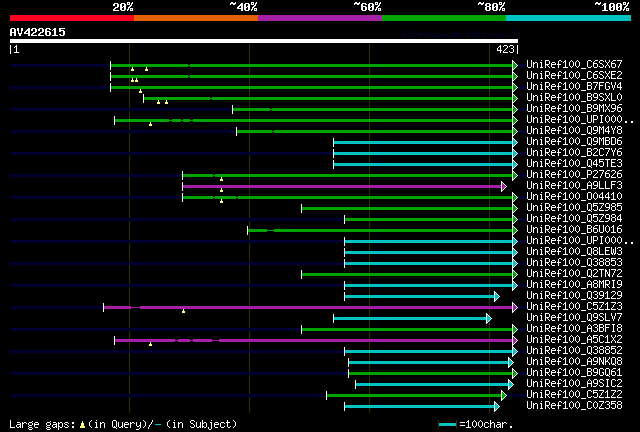Click the cyan alignment bar of UniRef100_Q8LEW3
The width and height of the screenshot is (640, 432).
point(429,252)
